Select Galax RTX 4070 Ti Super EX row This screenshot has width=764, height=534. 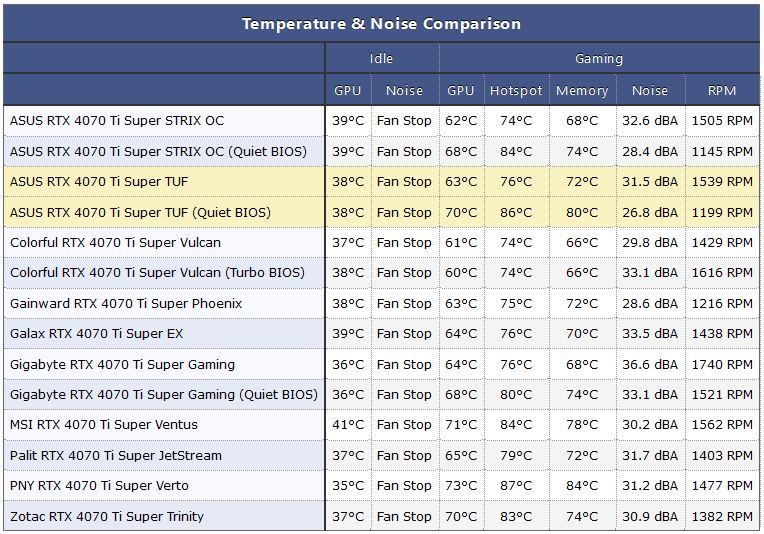(x=382, y=333)
